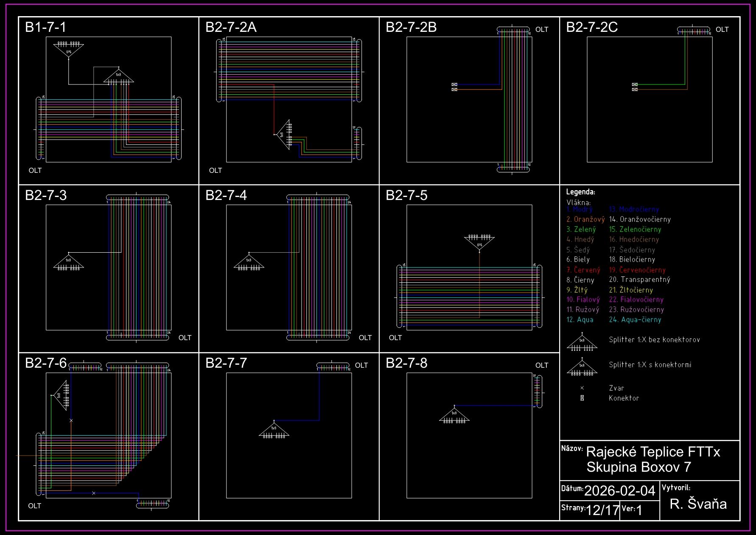Click the 8x1 splitter in box B2-7-5
The image size is (756, 535).
[x=479, y=242]
